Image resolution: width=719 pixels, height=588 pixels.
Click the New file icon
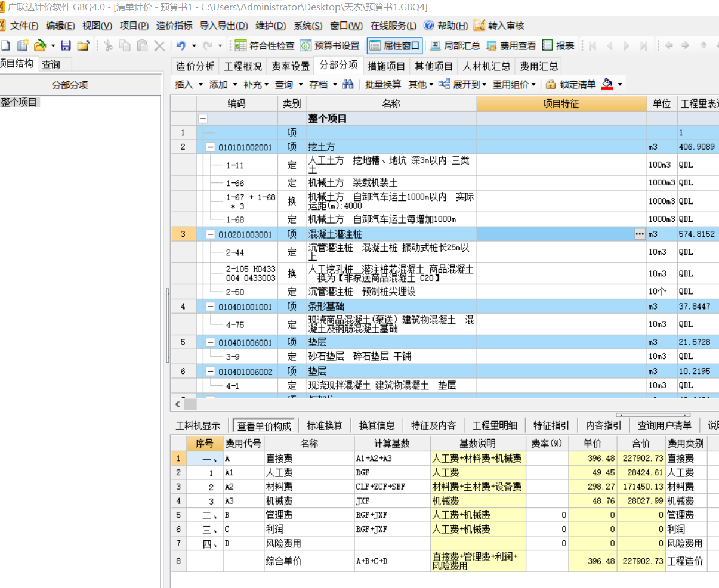point(5,46)
